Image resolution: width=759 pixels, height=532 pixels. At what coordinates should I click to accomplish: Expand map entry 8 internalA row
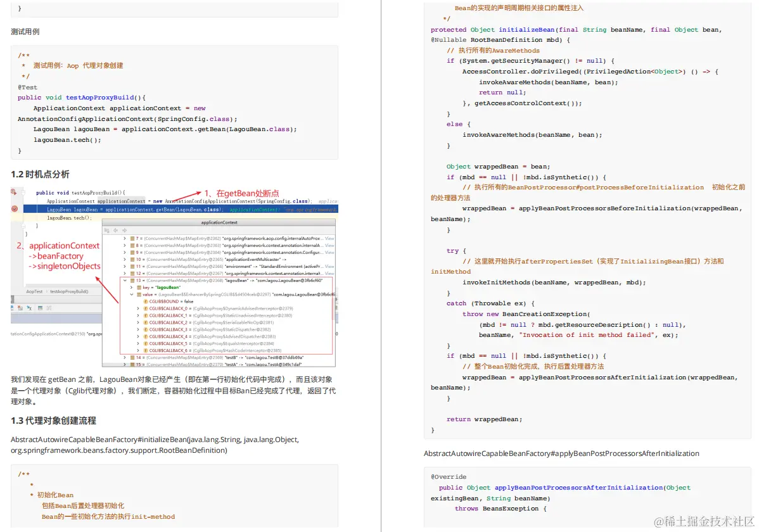click(125, 246)
